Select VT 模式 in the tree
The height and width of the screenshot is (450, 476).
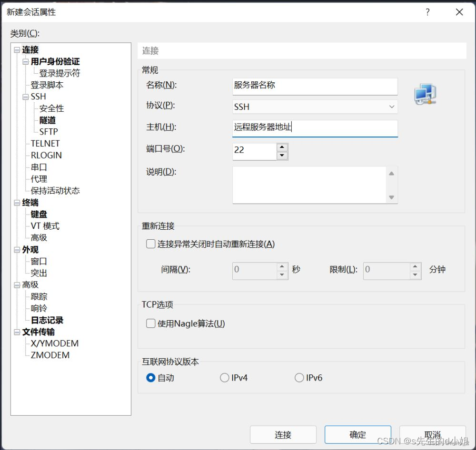(45, 226)
